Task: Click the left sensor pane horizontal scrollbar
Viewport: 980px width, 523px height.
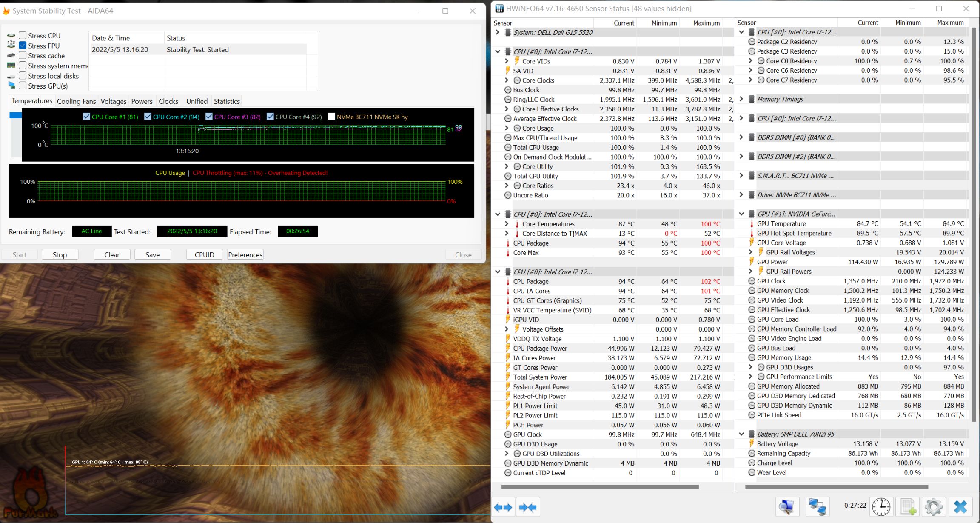Action: 600,486
